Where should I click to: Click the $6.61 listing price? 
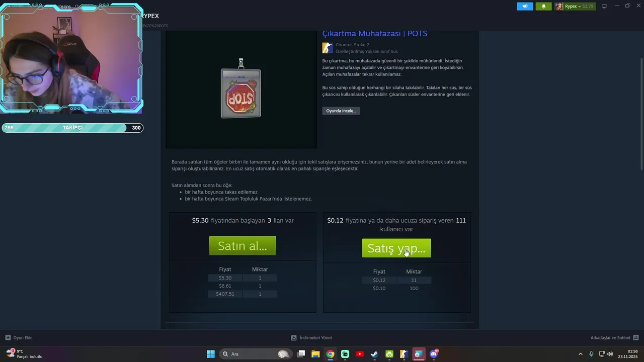[225, 286]
